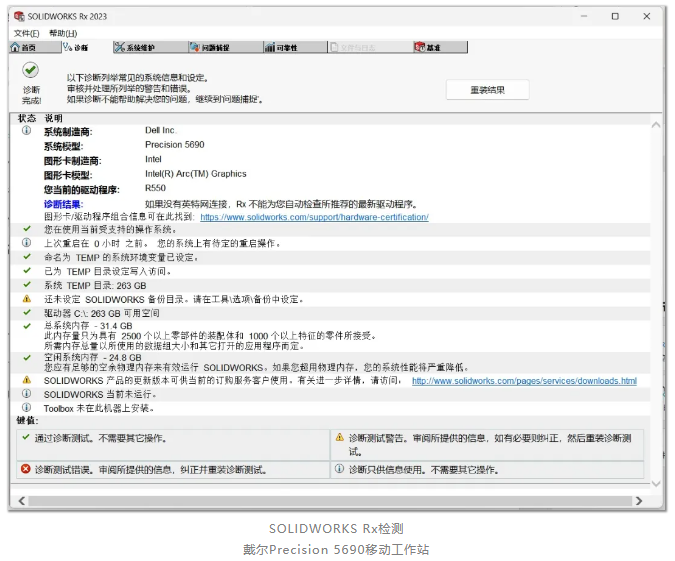Image resolution: width=675 pixels, height=561 pixels.
Task: Click the horizontal scrollbar right arrow
Action: [639, 501]
